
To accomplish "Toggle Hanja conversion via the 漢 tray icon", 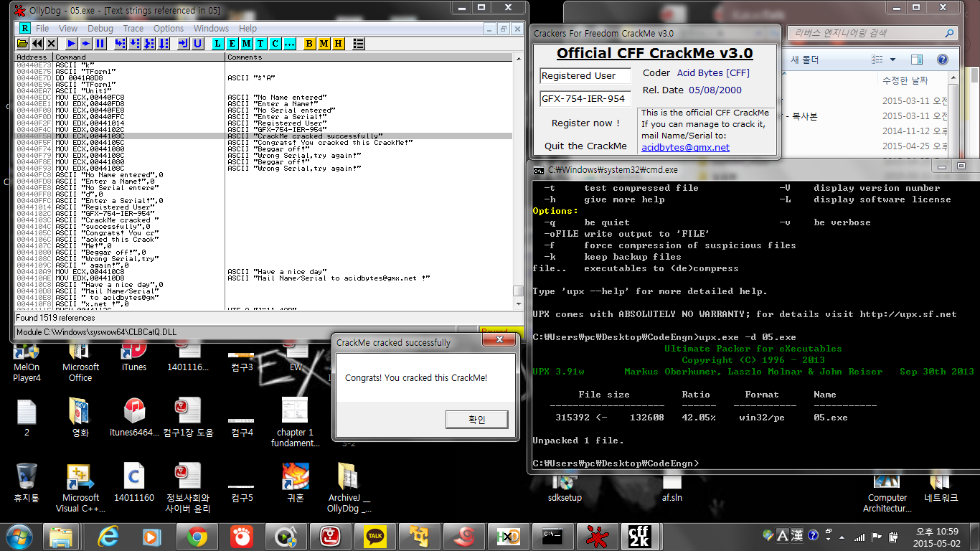I will click(x=796, y=536).
